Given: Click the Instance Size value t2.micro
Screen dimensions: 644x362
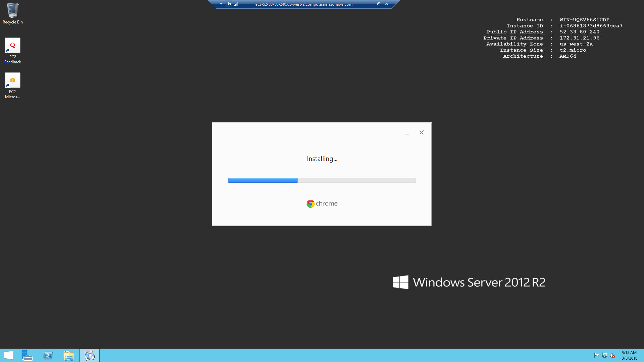Looking at the screenshot, I should (573, 50).
